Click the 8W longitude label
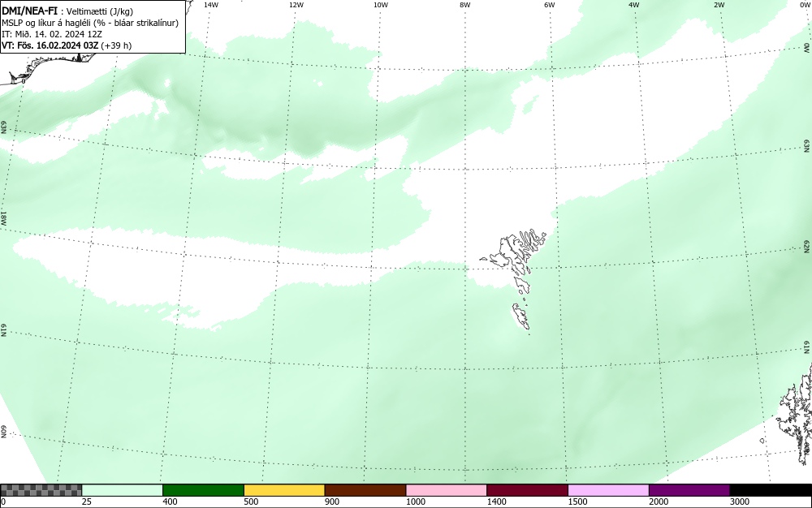The width and height of the screenshot is (812, 508). click(x=465, y=5)
